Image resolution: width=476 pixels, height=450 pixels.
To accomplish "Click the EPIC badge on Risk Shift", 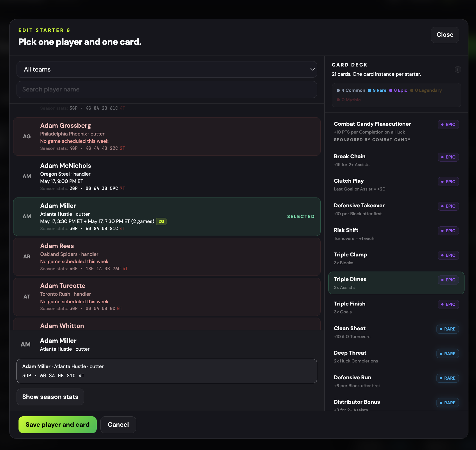I will tap(448, 231).
